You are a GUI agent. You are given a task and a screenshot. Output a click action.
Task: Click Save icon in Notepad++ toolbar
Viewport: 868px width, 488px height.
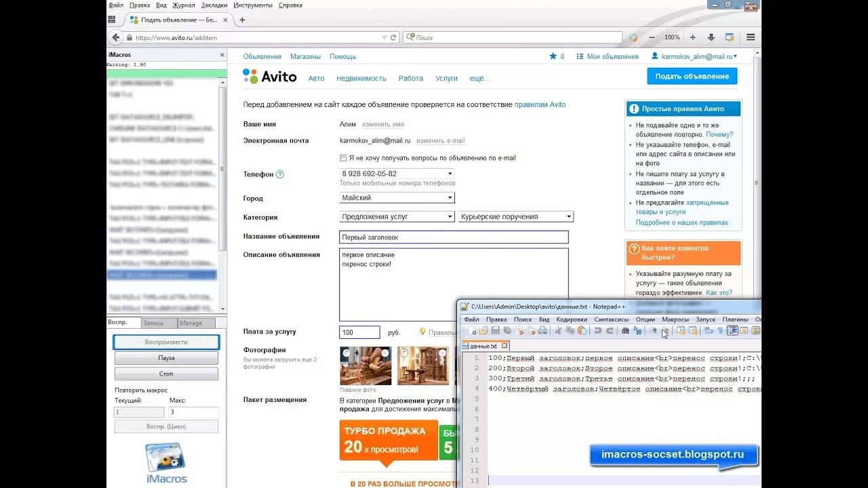coord(495,331)
